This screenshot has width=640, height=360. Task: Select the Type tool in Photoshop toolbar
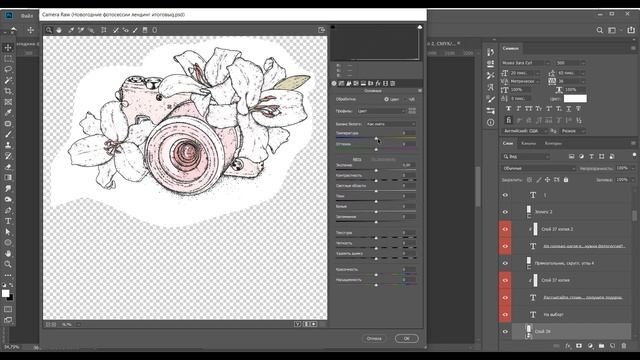[8, 221]
